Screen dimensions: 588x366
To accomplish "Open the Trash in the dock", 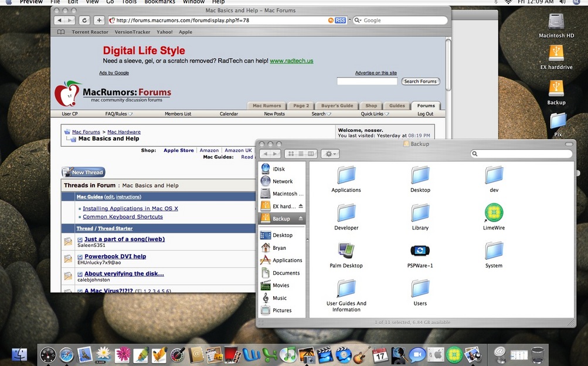I will coord(538,355).
